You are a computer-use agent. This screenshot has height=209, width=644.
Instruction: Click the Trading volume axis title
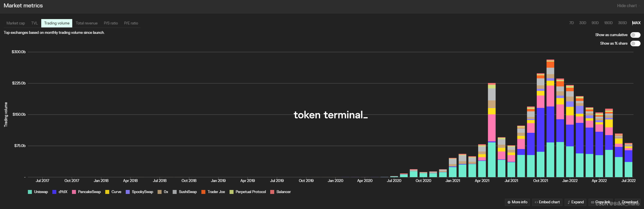click(x=6, y=114)
